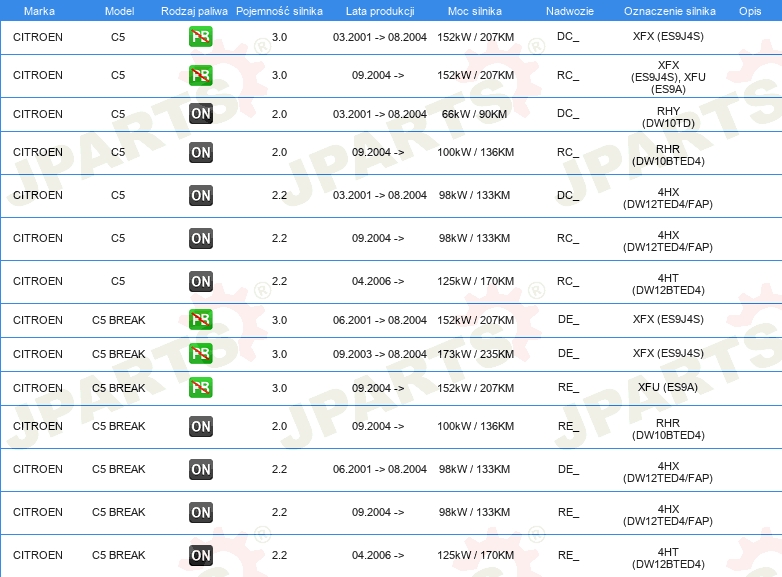The width and height of the screenshot is (782, 577).
Task: Select the 66kW / 90KM power cell
Action: tap(474, 114)
